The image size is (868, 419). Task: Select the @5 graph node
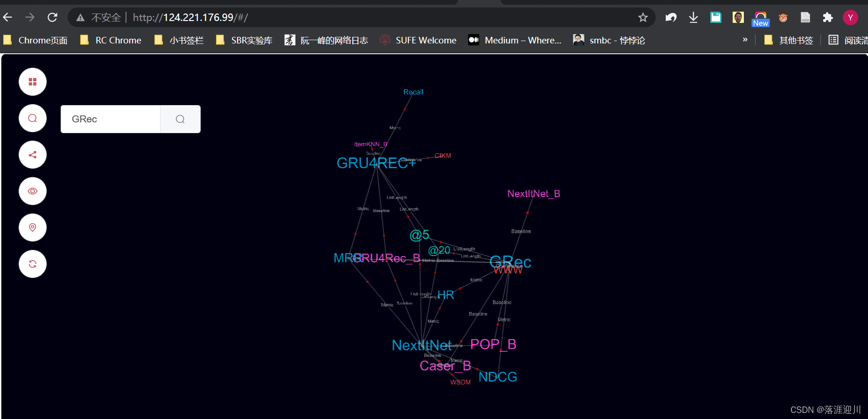click(419, 235)
